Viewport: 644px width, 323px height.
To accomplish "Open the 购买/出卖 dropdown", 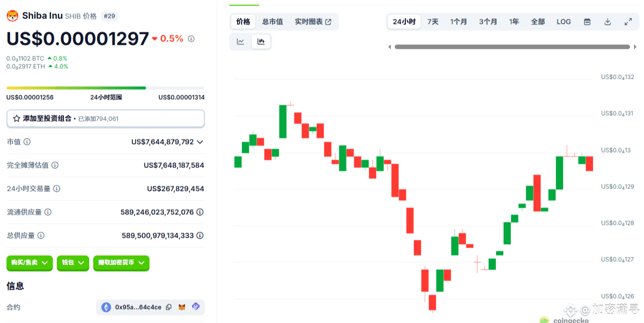I will tap(29, 262).
